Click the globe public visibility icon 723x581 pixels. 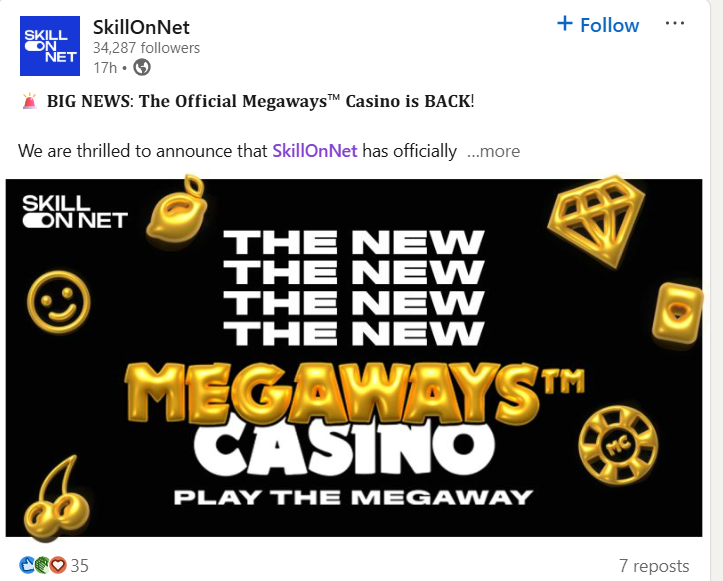click(142, 68)
